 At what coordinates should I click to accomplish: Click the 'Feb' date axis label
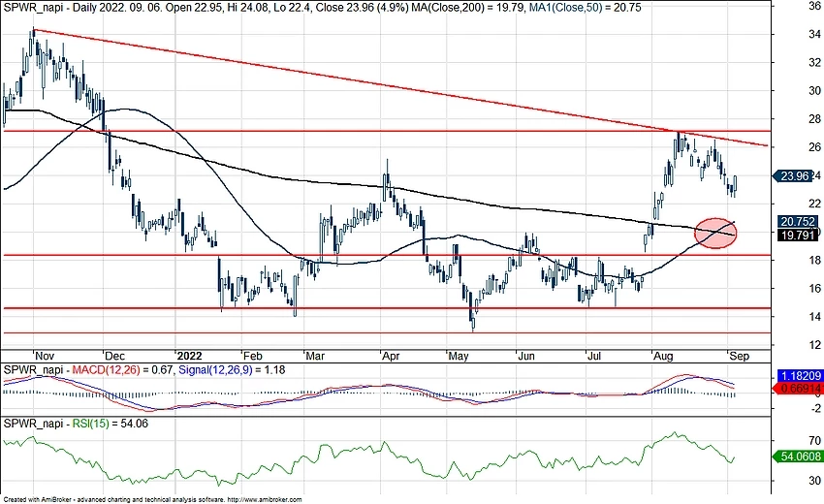tap(252, 356)
